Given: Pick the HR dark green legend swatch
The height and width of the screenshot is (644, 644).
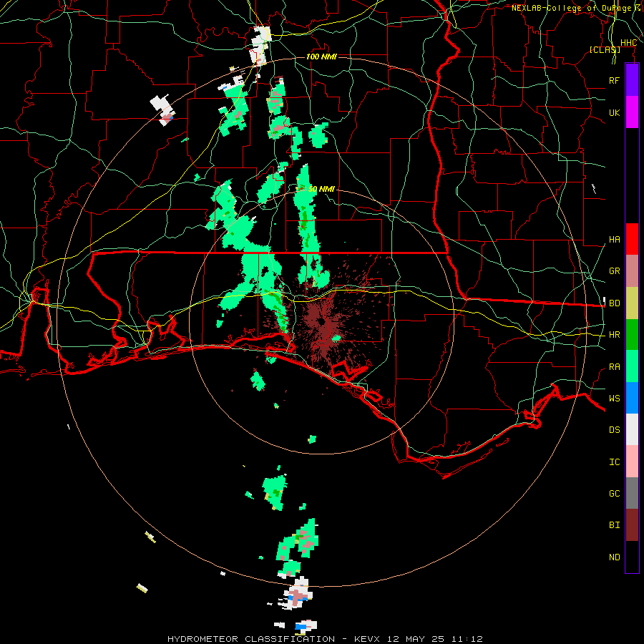Looking at the screenshot, I should (632, 335).
